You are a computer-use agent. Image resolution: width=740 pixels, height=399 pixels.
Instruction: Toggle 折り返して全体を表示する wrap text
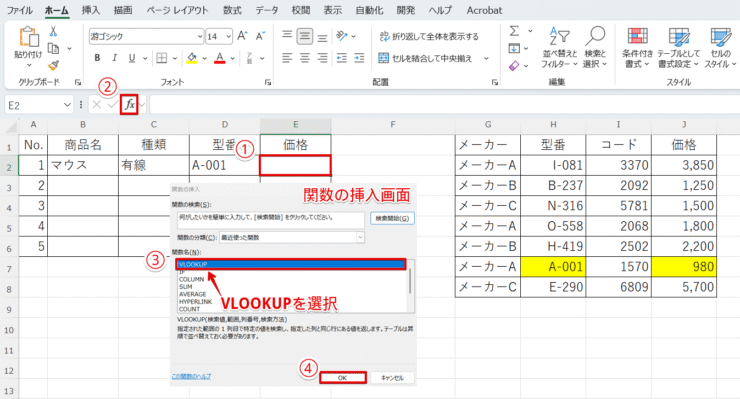429,36
